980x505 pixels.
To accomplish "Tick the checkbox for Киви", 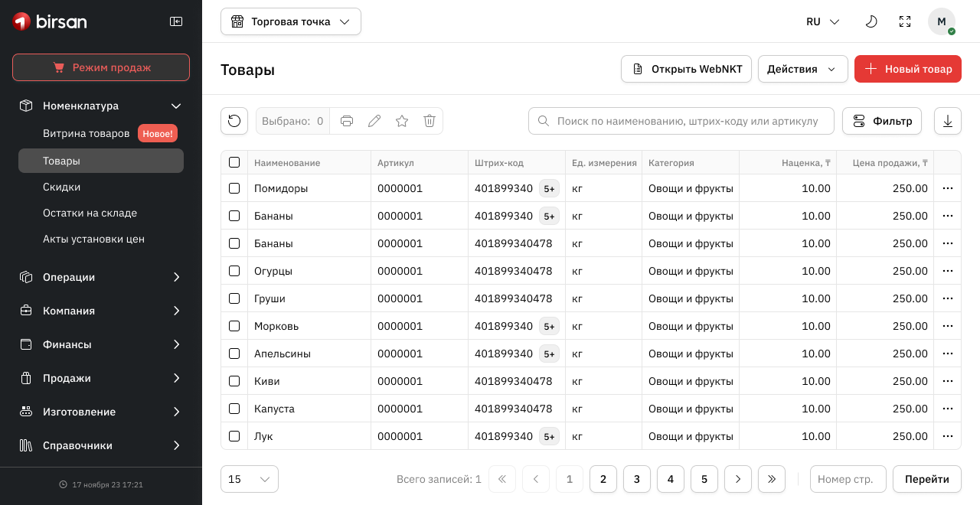I will point(234,381).
